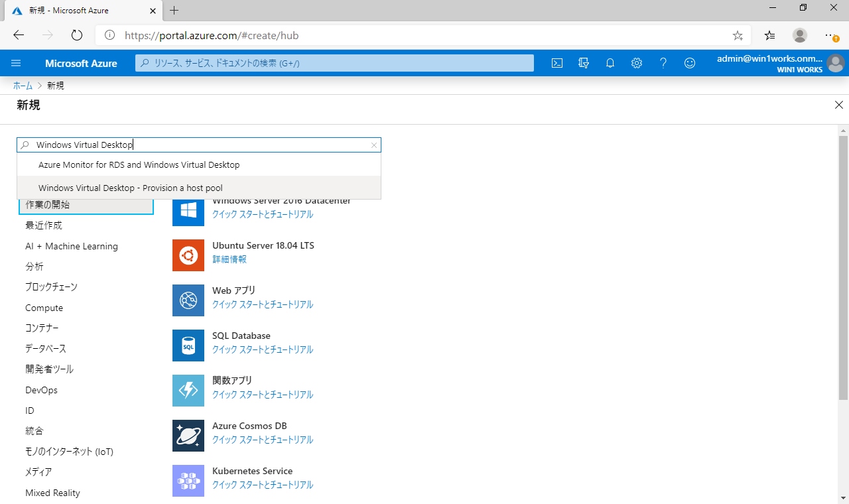Select the コンテナー category
The width and height of the screenshot is (849, 504).
[42, 328]
